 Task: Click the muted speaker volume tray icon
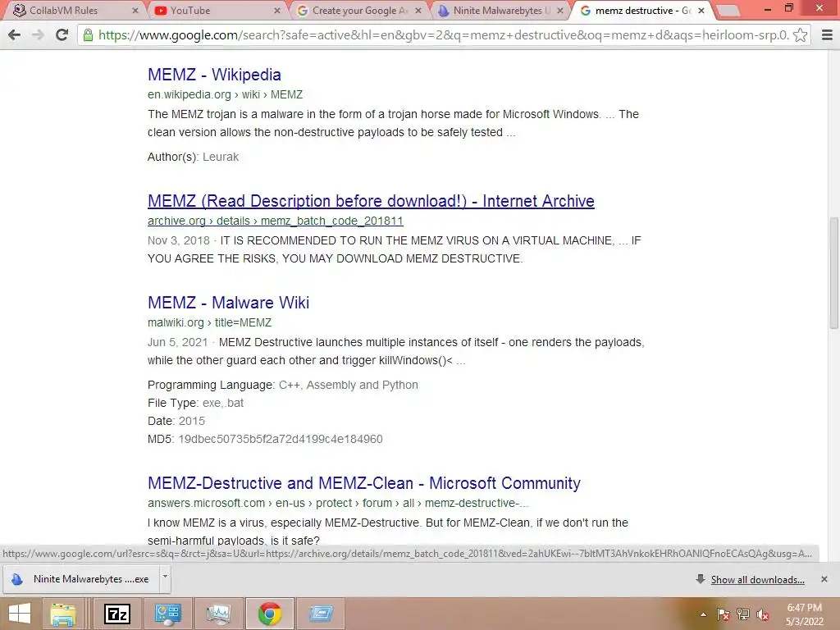point(763,614)
